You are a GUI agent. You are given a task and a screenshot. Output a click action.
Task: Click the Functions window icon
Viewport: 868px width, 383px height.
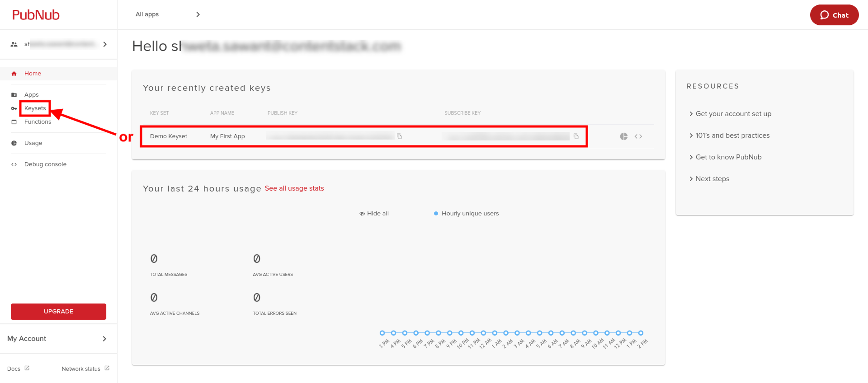pyautogui.click(x=14, y=122)
